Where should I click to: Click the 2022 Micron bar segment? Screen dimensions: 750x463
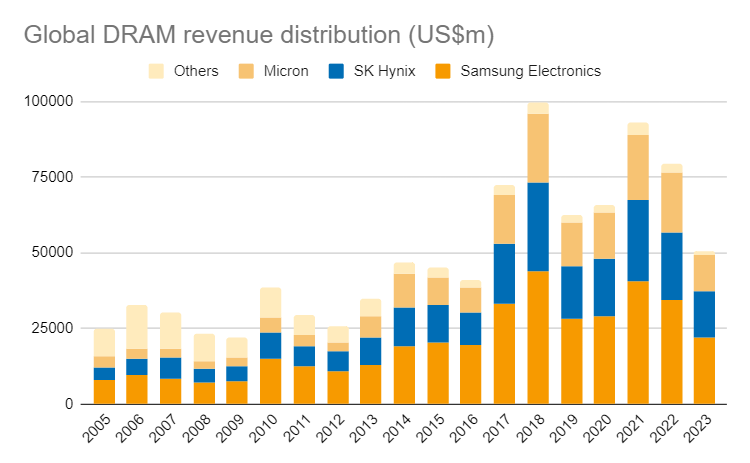(x=672, y=202)
